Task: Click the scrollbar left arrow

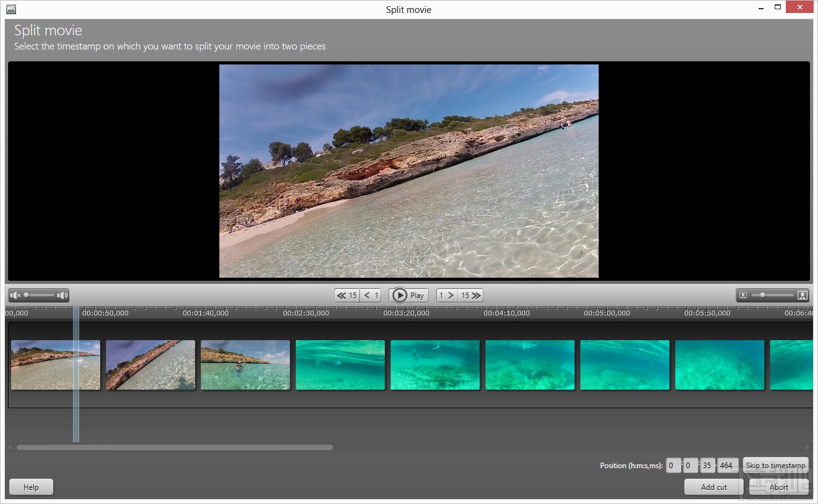Action: point(10,447)
